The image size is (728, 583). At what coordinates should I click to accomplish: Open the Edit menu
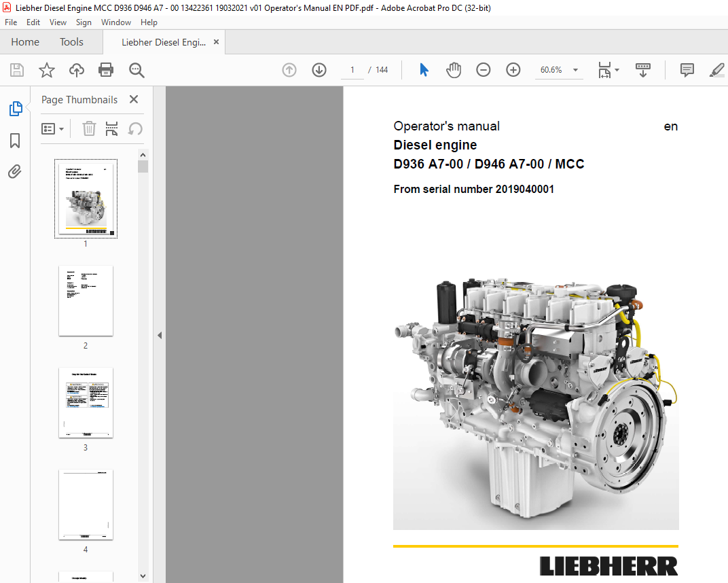pyautogui.click(x=33, y=22)
